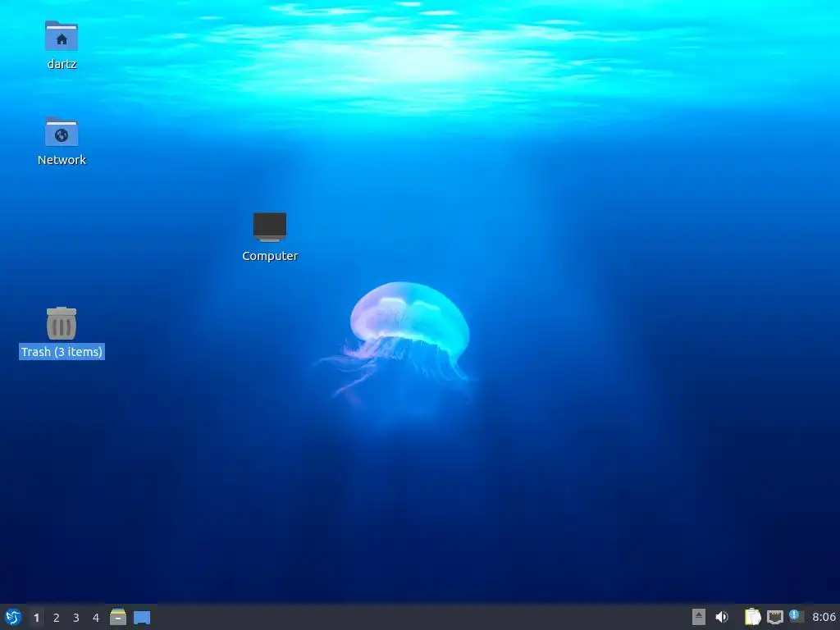The width and height of the screenshot is (840, 630).
Task: Select the Computer desktop icon
Action: [x=270, y=227]
